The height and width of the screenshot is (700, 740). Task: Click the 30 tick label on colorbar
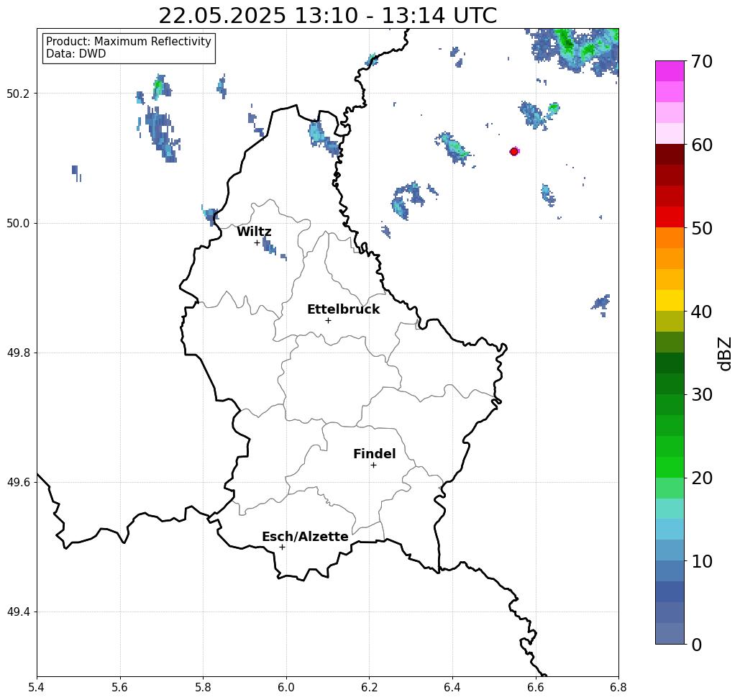click(701, 395)
